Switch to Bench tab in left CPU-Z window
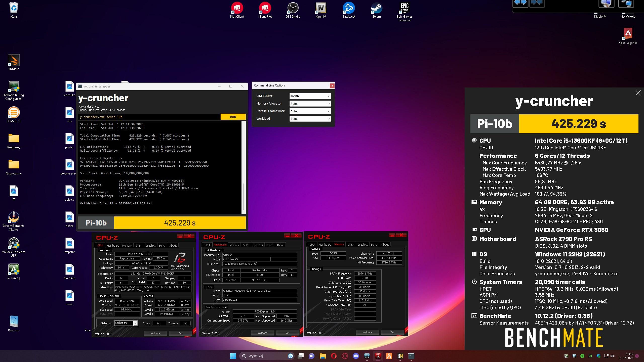The width and height of the screenshot is (644, 362). [x=162, y=246]
